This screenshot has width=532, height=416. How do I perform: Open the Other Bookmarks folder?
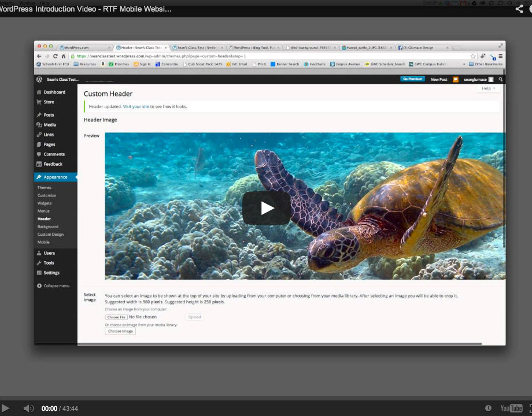pyautogui.click(x=486, y=64)
